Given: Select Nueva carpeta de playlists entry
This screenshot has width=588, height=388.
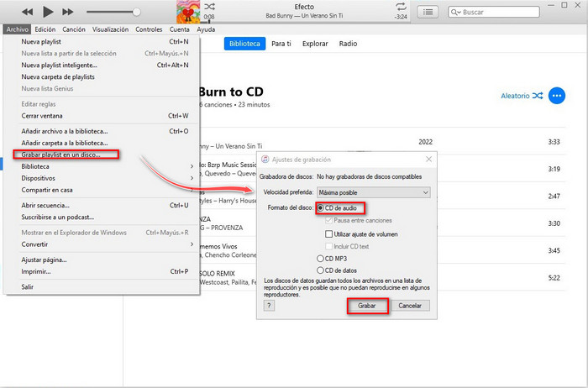Looking at the screenshot, I should (x=102, y=77).
